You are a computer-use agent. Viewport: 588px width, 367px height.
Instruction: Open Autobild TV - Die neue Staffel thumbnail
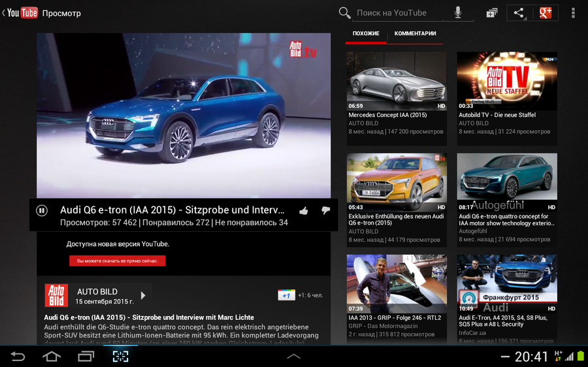[507, 81]
